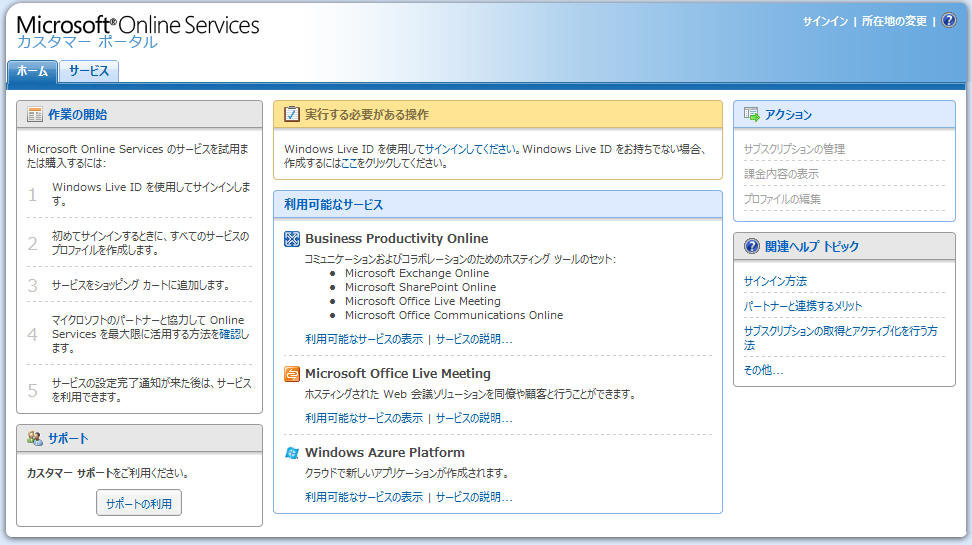This screenshot has height=545, width=972.
Task: Open サービスの説明 for Business Productivity Online
Action: pos(474,339)
